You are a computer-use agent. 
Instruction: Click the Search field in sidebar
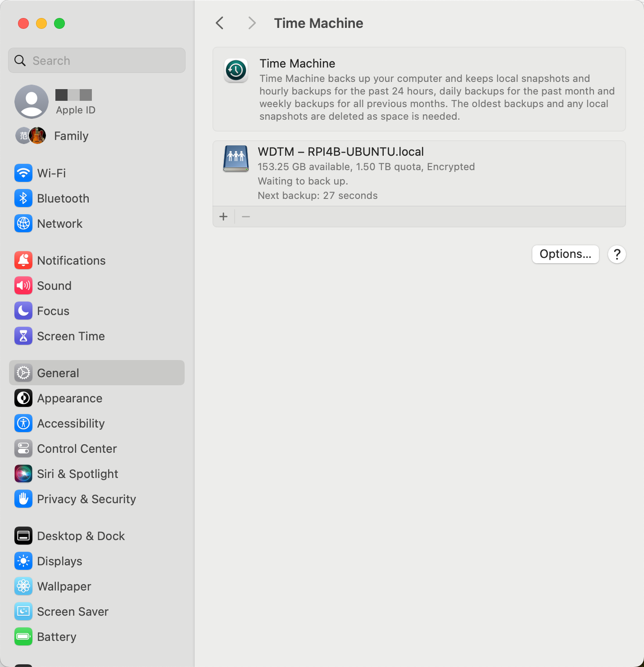point(97,61)
